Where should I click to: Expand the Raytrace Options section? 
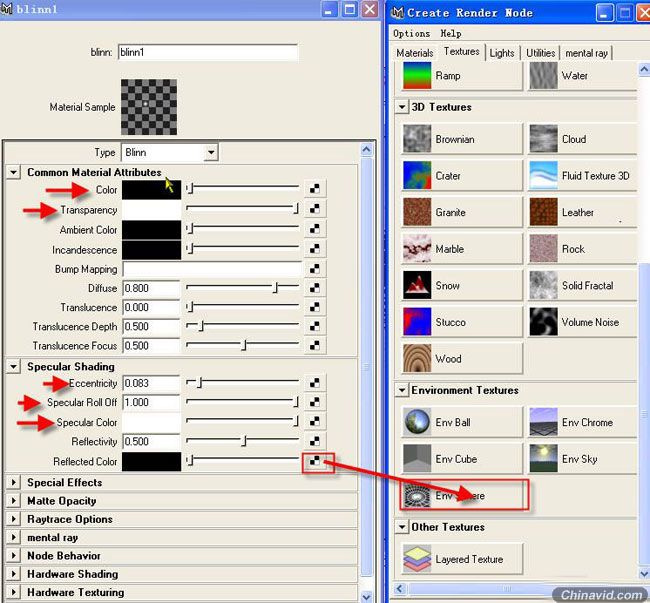click(14, 519)
